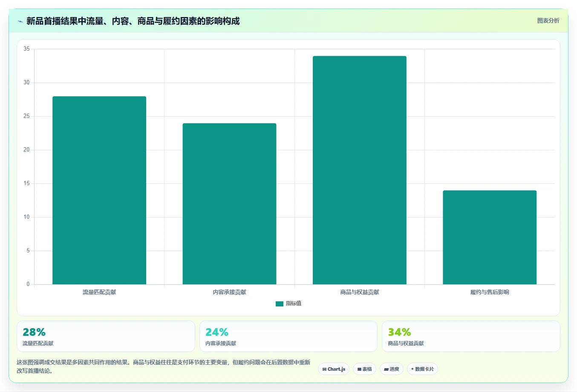Viewport: 577px width, 392px height.
Task: Click the 图表分析 label in the header
Action: pyautogui.click(x=548, y=20)
